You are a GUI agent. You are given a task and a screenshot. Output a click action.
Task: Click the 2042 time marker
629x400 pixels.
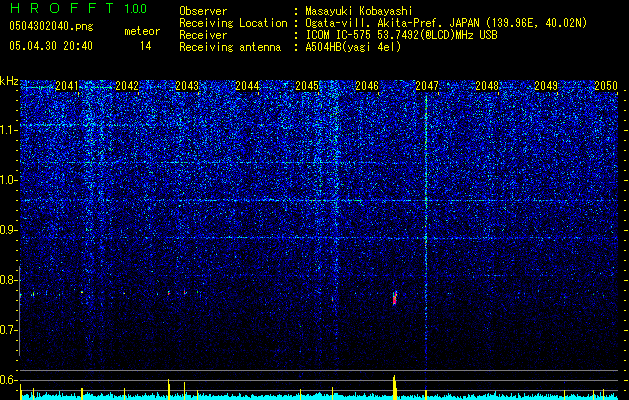127,86
